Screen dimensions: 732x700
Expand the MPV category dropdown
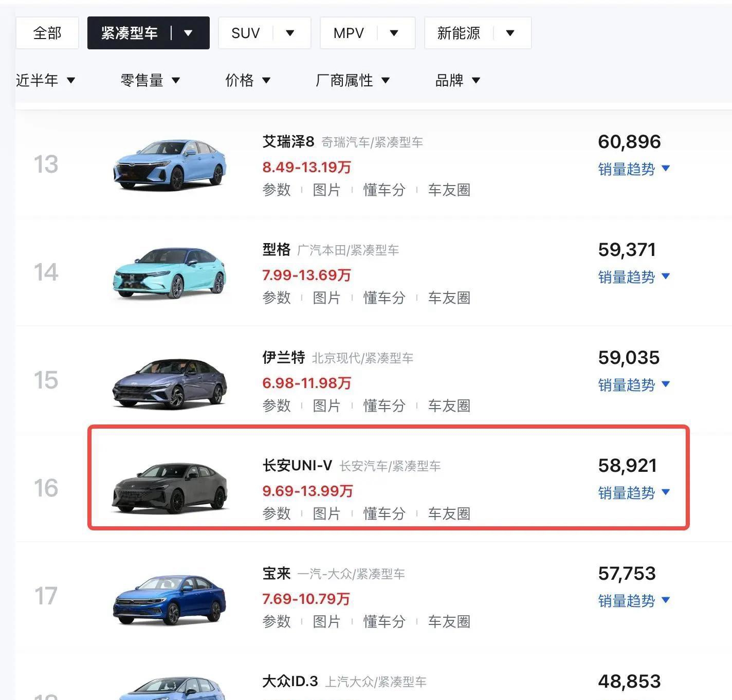tap(394, 33)
